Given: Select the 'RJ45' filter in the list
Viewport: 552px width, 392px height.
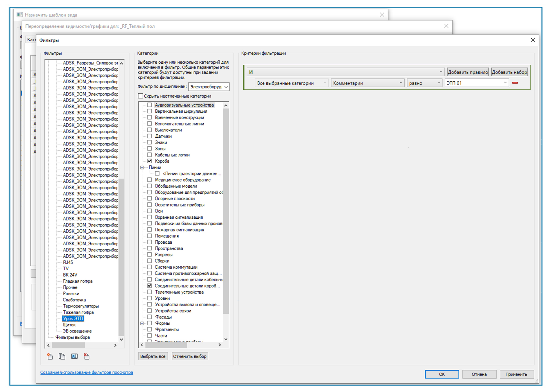Looking at the screenshot, I should click(68, 262).
